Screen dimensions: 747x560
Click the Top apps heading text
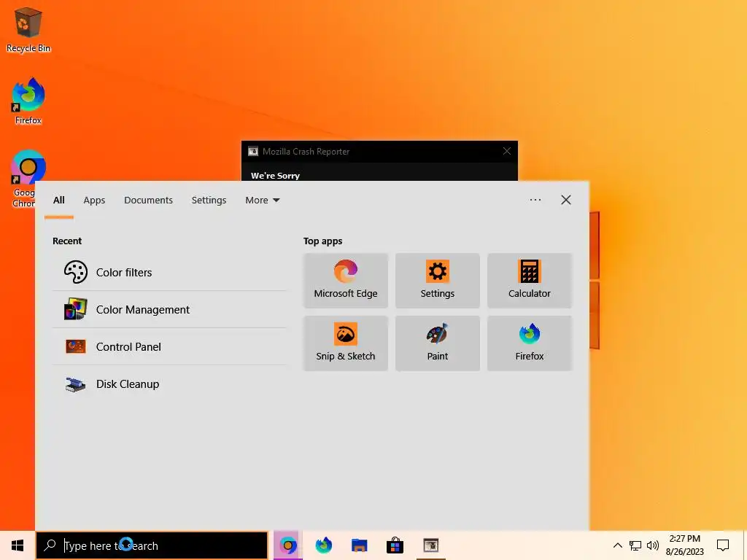coord(322,241)
